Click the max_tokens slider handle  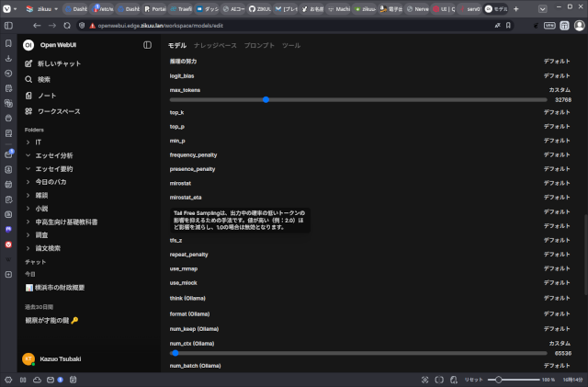pos(266,99)
